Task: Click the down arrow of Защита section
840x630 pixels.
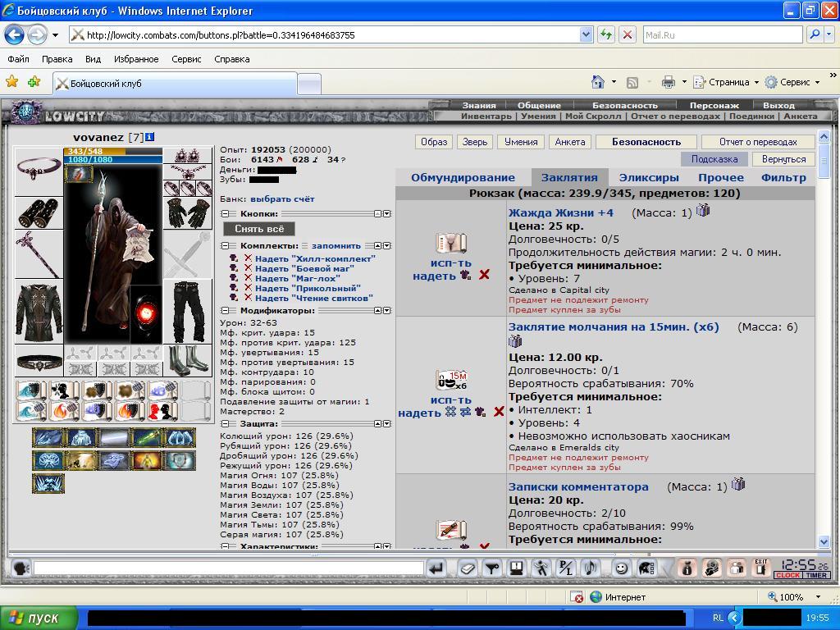Action: click(x=387, y=423)
